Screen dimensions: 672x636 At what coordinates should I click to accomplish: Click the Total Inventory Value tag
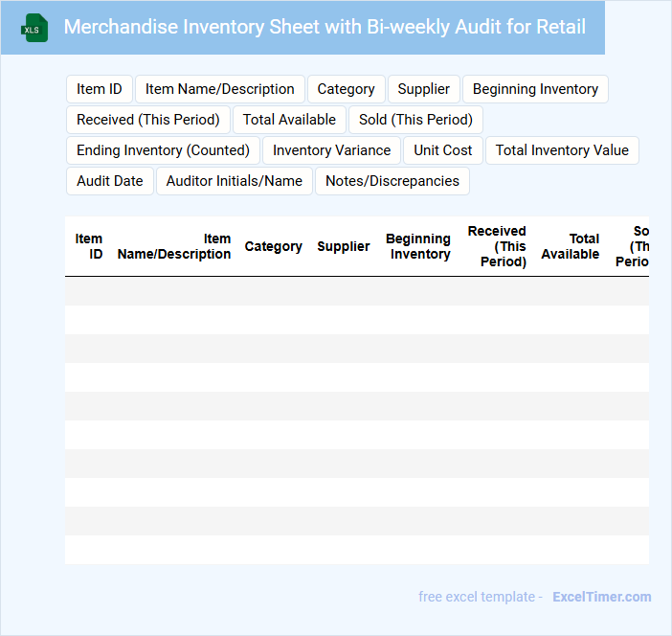[562, 150]
